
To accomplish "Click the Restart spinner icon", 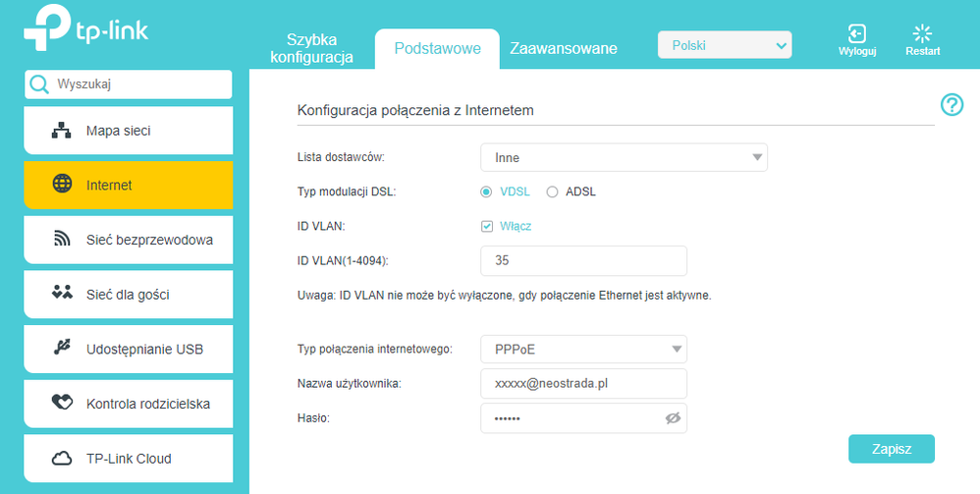I will (x=922, y=33).
